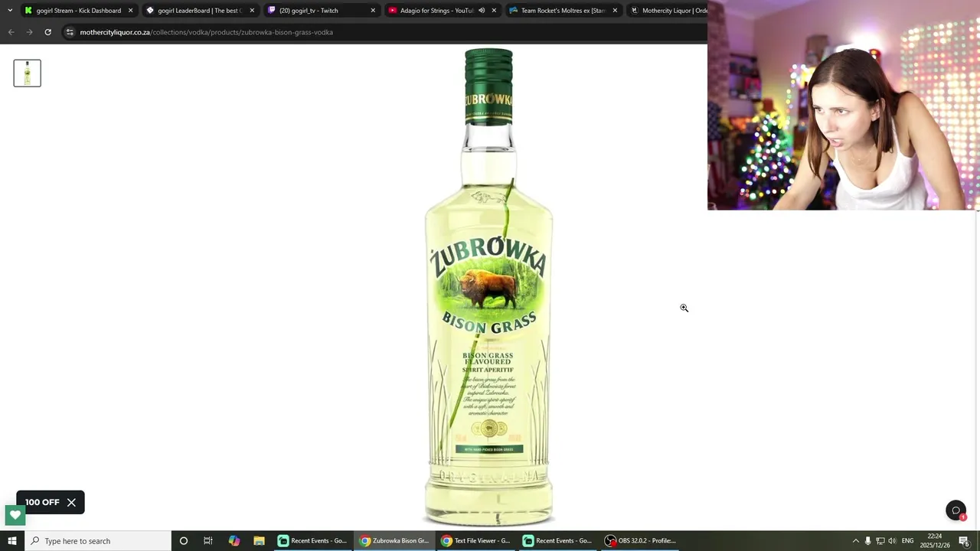
Task: Close the gogirl LeaderBoard tab
Action: (x=252, y=11)
